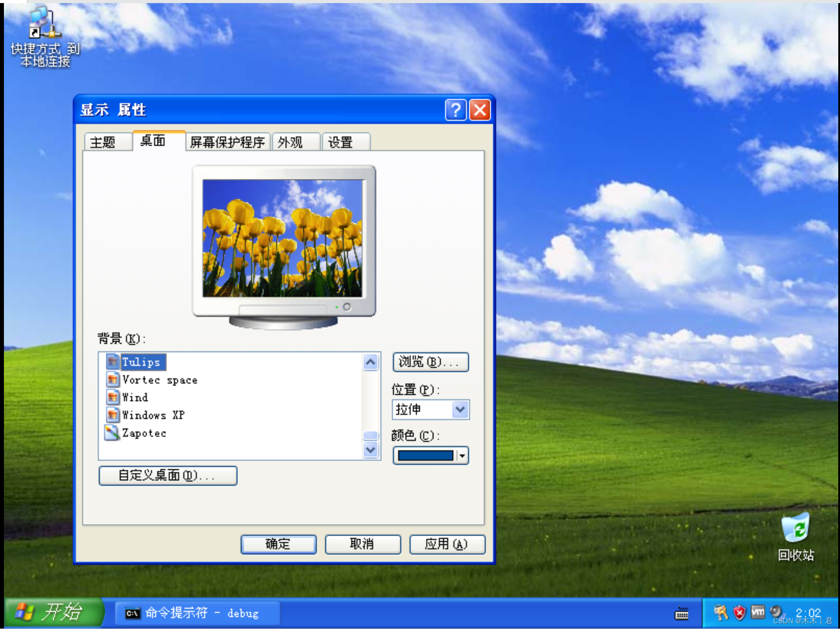Viewport: 840px width, 629px height.
Task: Close the Display Properties dialog
Action: point(480,110)
